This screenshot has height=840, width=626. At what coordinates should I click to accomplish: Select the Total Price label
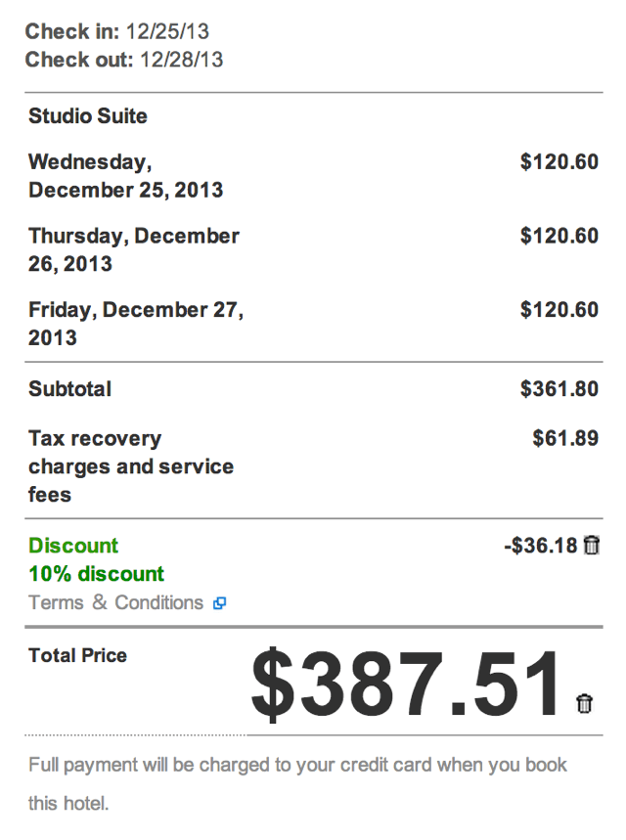coord(77,655)
